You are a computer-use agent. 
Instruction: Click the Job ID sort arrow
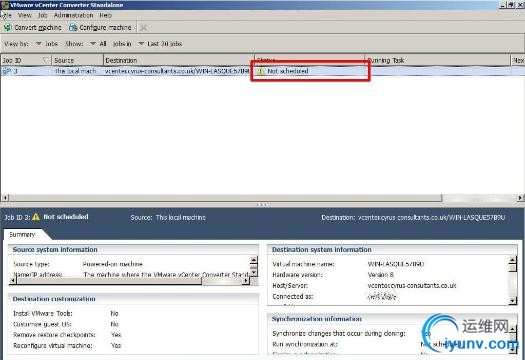46,60
